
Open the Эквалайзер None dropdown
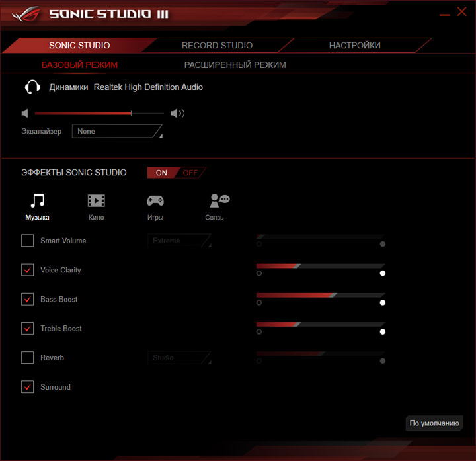[117, 131]
